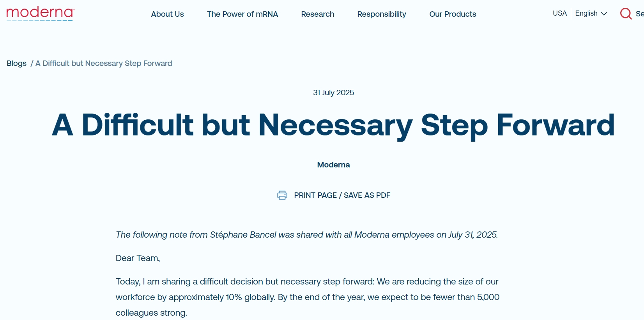The image size is (644, 320).
Task: Click the USA region selector
Action: point(559,13)
